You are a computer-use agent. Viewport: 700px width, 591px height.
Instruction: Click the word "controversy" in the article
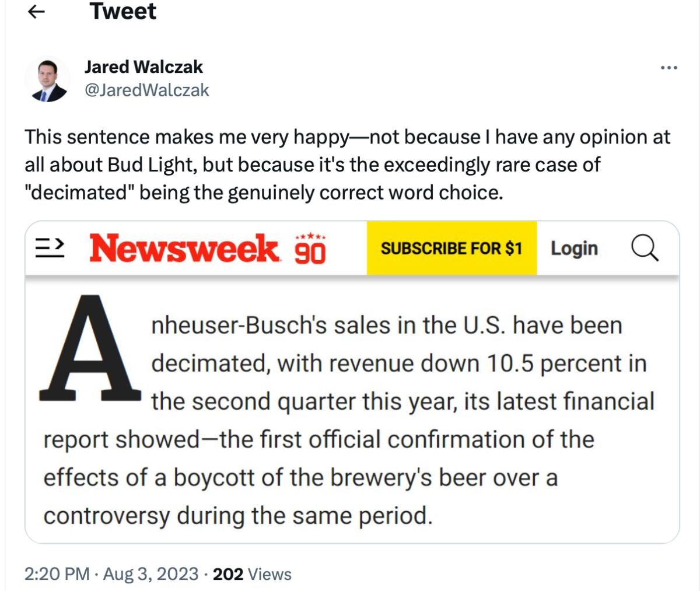tap(106, 516)
